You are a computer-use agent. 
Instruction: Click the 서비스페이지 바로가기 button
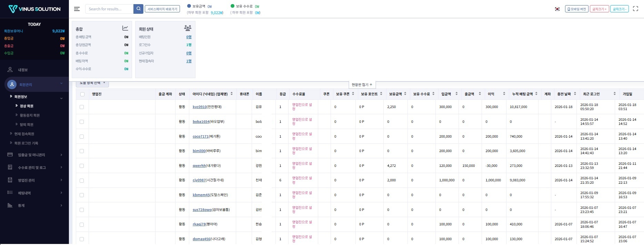162,9
